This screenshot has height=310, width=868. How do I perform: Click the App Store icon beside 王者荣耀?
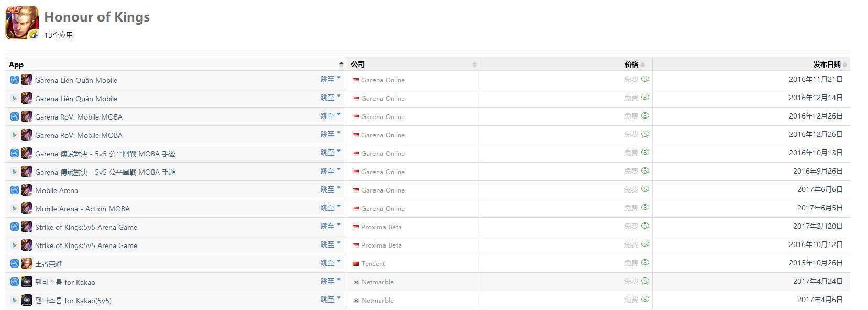(x=15, y=263)
